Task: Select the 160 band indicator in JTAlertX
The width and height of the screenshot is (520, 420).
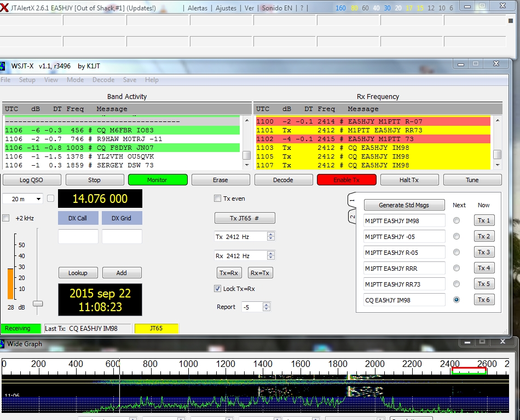Action: click(x=340, y=8)
